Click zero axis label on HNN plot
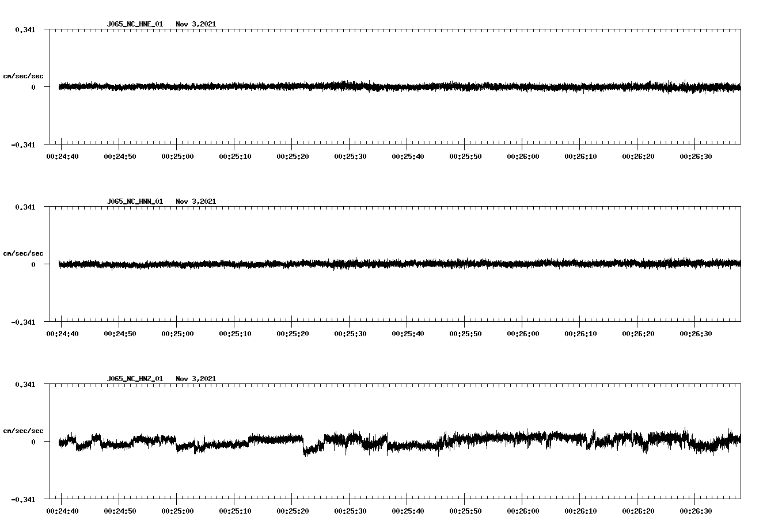This screenshot has width=782, height=532. click(33, 265)
